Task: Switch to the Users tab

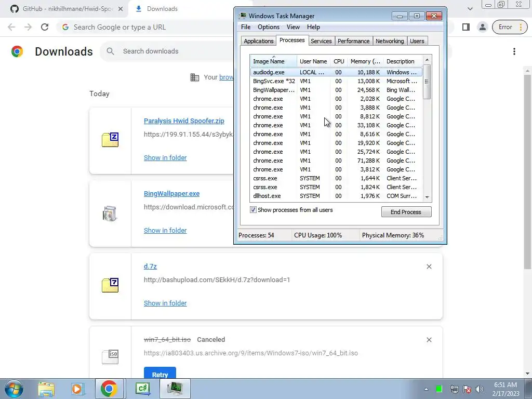Action: [x=417, y=41]
